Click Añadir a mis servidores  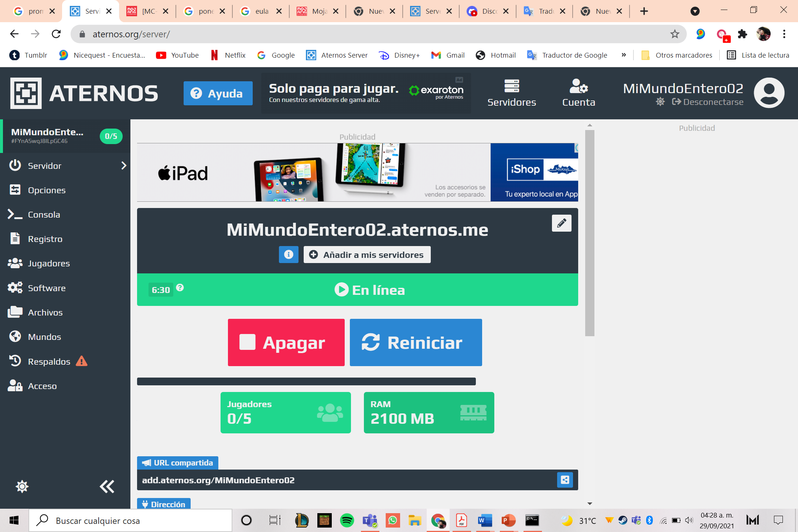pos(367,255)
